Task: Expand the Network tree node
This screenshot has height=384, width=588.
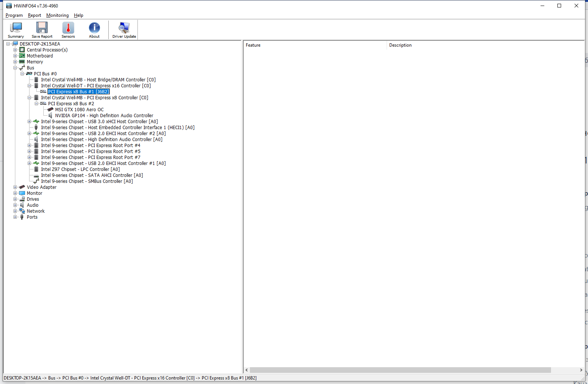Action: click(x=15, y=211)
